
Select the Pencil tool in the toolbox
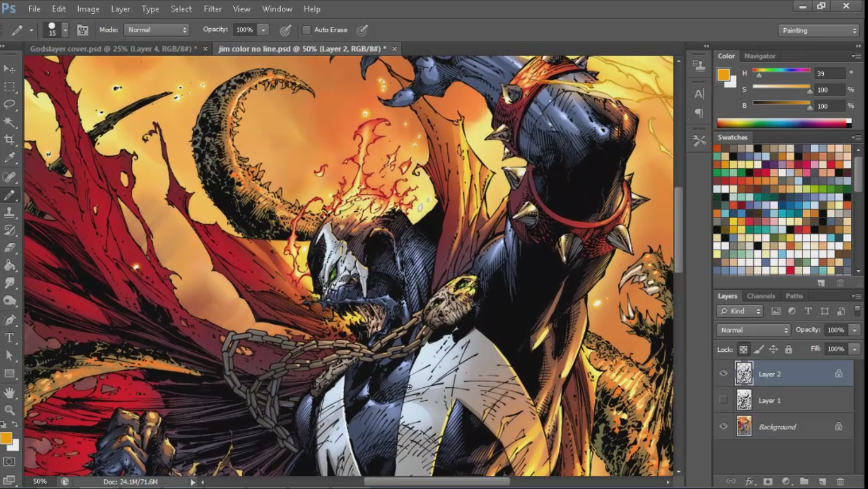(x=10, y=195)
